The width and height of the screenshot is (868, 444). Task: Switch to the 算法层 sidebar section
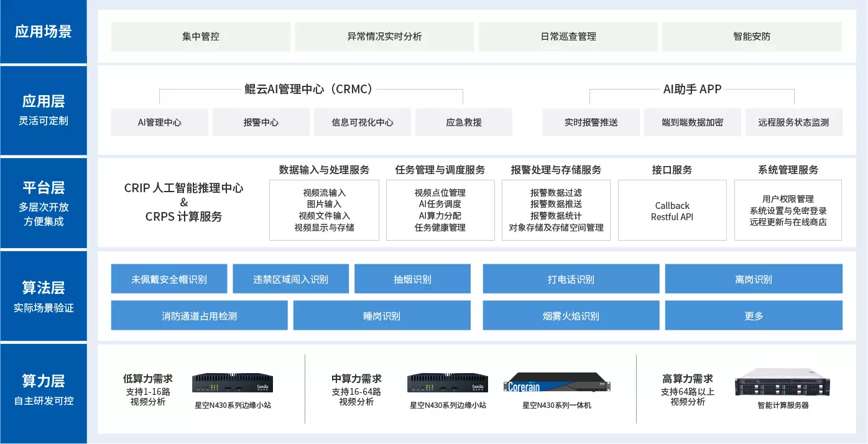point(44,287)
